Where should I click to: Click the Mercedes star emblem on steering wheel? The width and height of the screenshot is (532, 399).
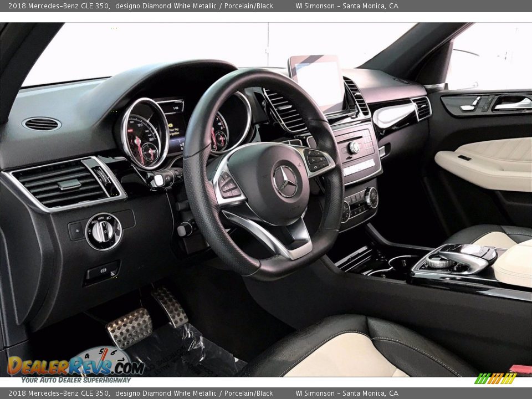tap(285, 182)
